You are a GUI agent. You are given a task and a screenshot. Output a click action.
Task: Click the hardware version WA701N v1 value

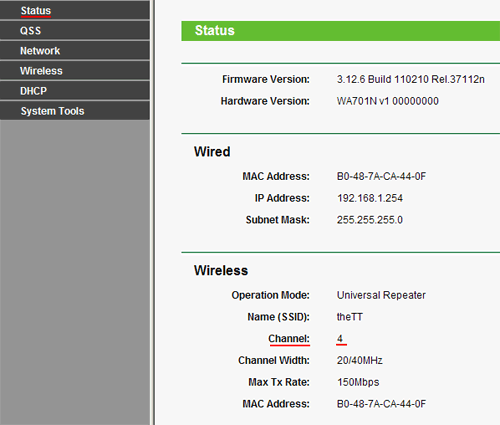387,101
